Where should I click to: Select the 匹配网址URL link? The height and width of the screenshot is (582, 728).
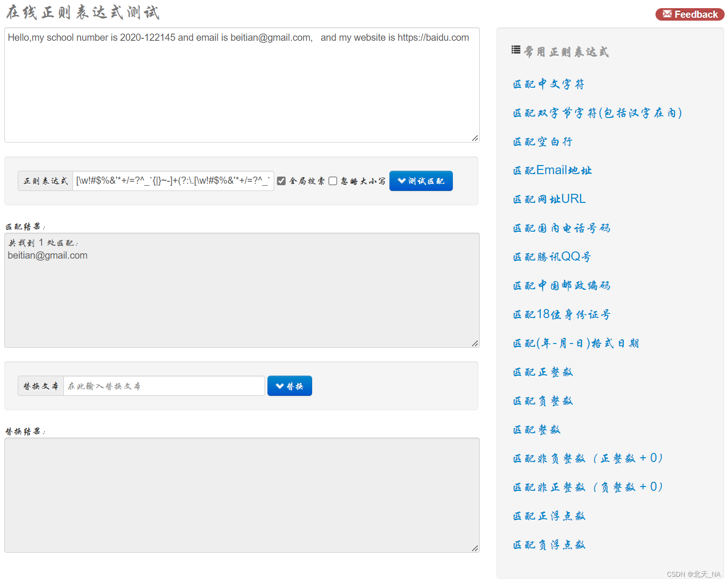coord(549,199)
